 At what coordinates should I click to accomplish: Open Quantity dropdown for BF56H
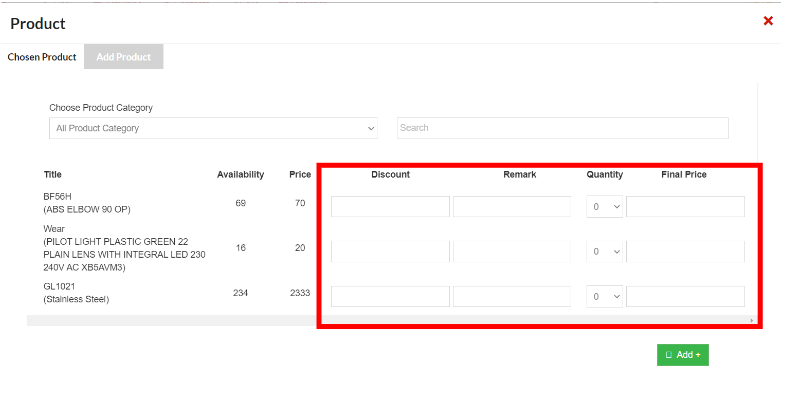coord(604,207)
